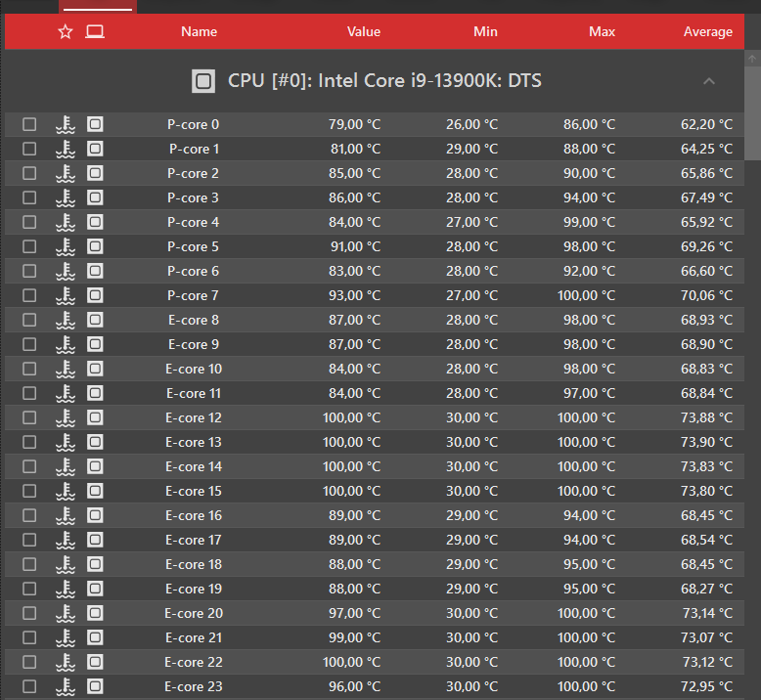Click the temperature icon in the E-core 9 row
761x700 pixels.
(66, 344)
